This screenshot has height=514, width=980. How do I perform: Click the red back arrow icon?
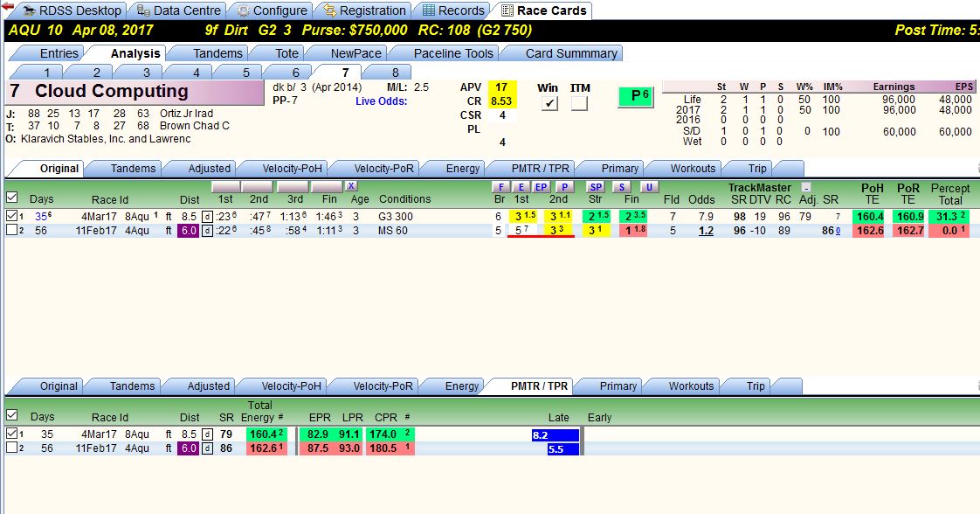click(x=8, y=6)
